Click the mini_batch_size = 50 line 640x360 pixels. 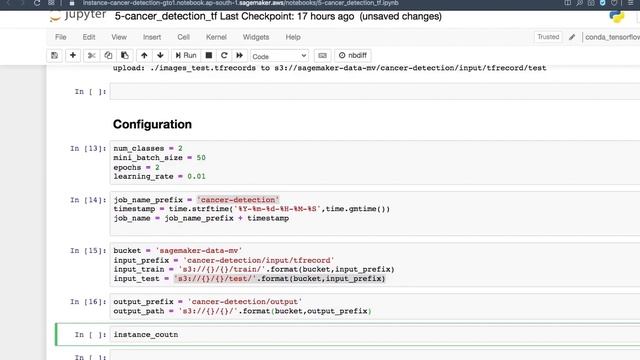159,158
